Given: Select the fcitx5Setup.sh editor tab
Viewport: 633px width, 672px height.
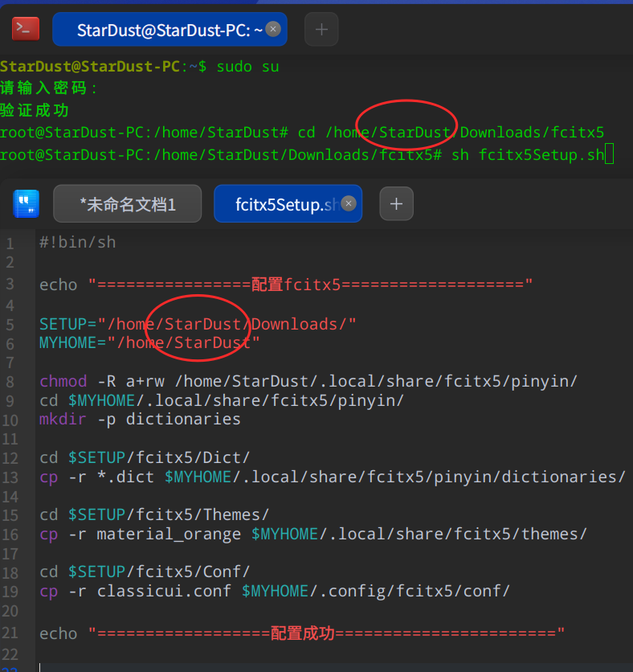Looking at the screenshot, I should click(x=288, y=204).
